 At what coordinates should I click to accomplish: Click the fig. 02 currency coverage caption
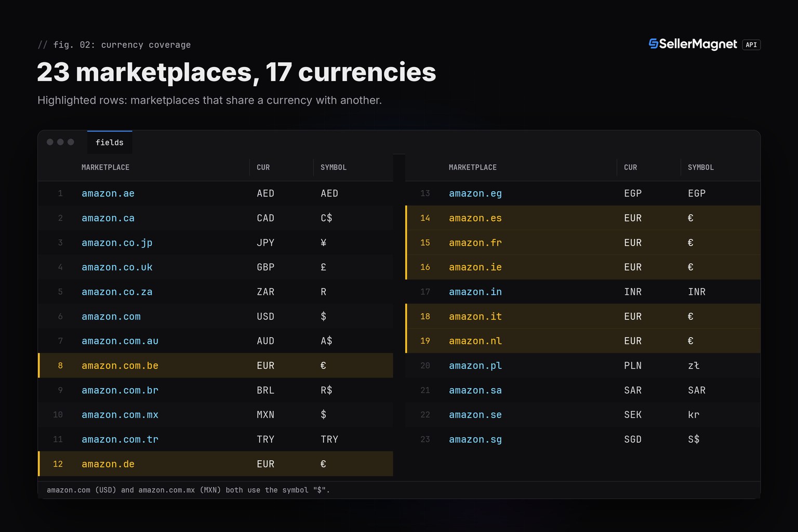click(x=114, y=45)
